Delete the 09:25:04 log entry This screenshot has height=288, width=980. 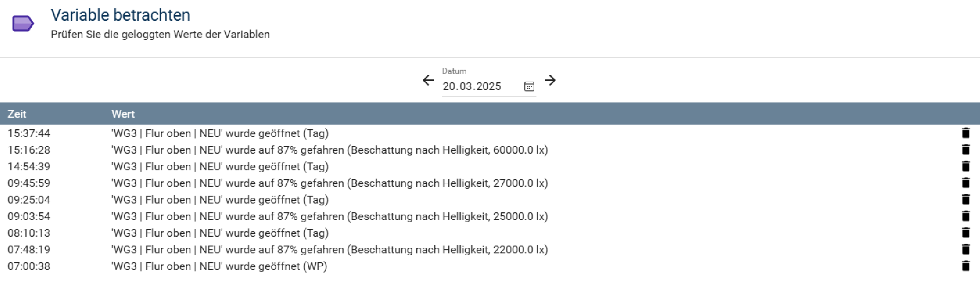click(966, 199)
